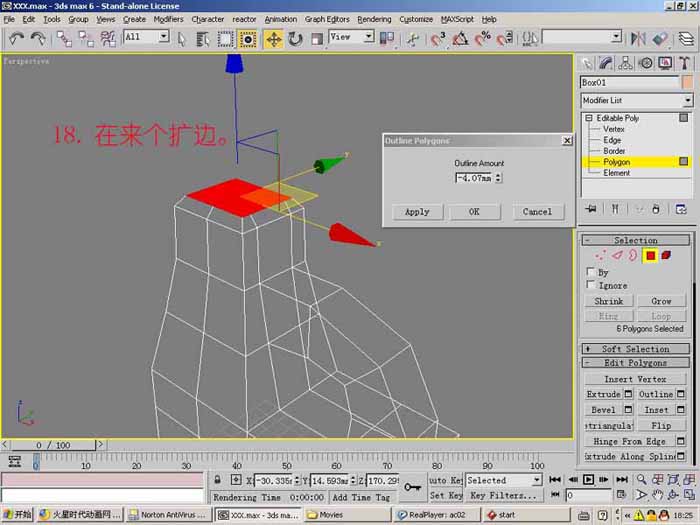Open Zoom Extents viewport control

coord(673,479)
